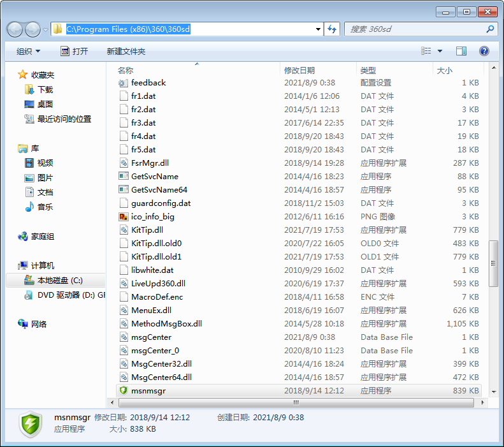504x447 pixels.
Task: Open the view options dropdown arrow
Action: click(440, 51)
